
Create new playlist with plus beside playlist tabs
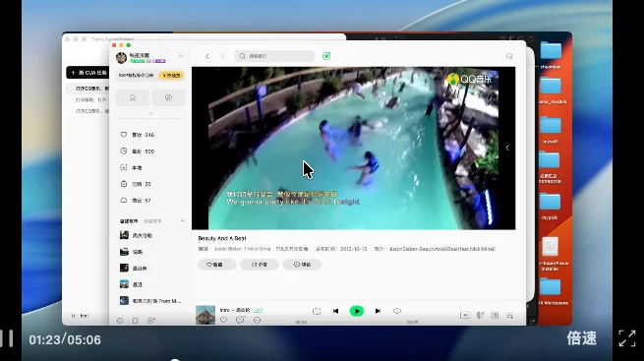[182, 221]
